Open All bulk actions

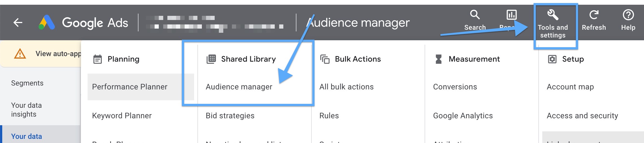[x=346, y=87]
